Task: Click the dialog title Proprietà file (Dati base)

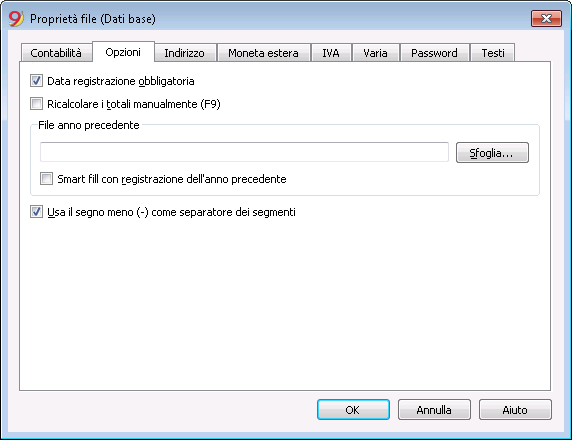Action: 93,19
